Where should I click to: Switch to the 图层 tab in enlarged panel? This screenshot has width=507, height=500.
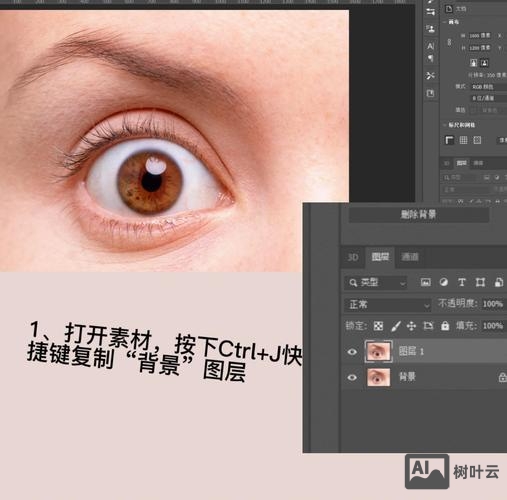tap(380, 257)
